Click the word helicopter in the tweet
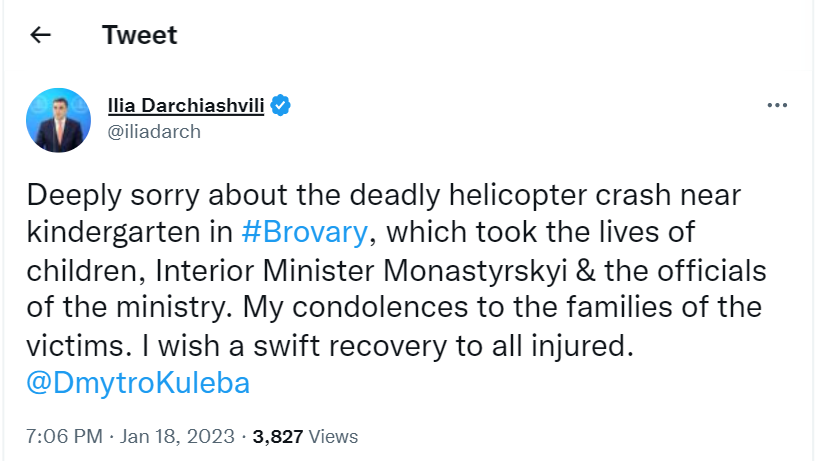This screenshot has width=820, height=461. [x=518, y=195]
